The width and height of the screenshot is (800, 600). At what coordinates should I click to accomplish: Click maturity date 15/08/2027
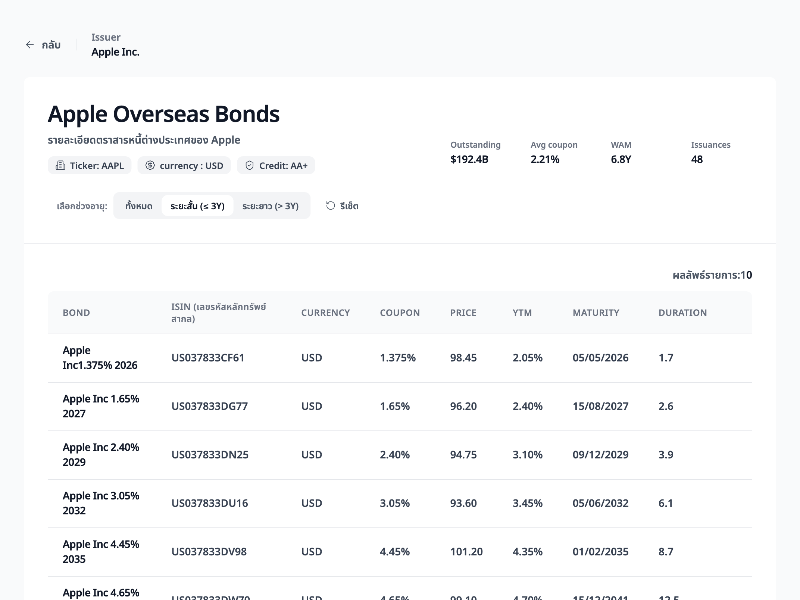point(601,406)
